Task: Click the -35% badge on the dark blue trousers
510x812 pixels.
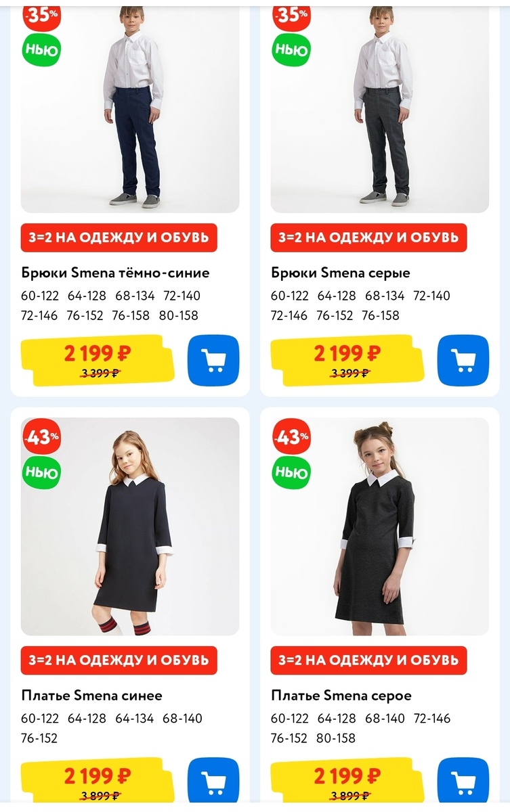Action: (42, 15)
